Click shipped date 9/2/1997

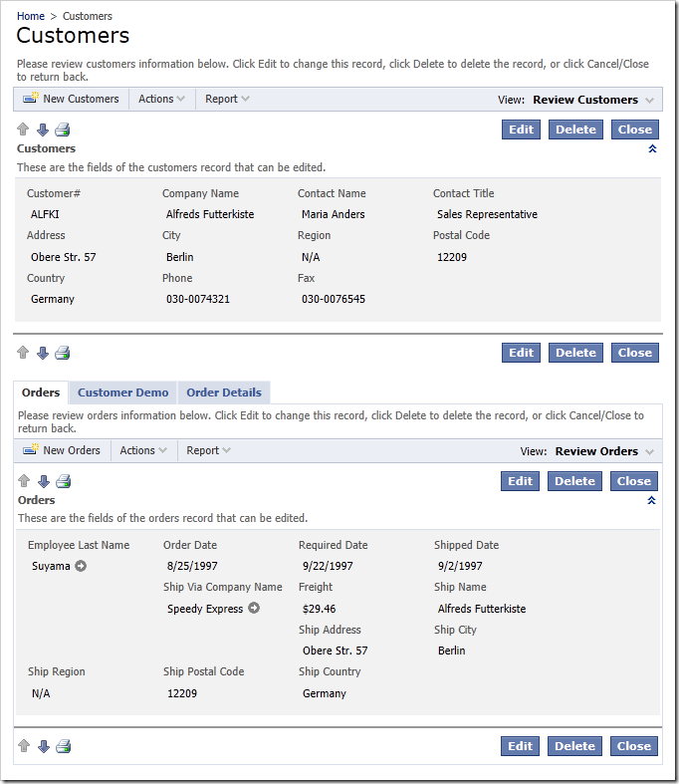460,566
